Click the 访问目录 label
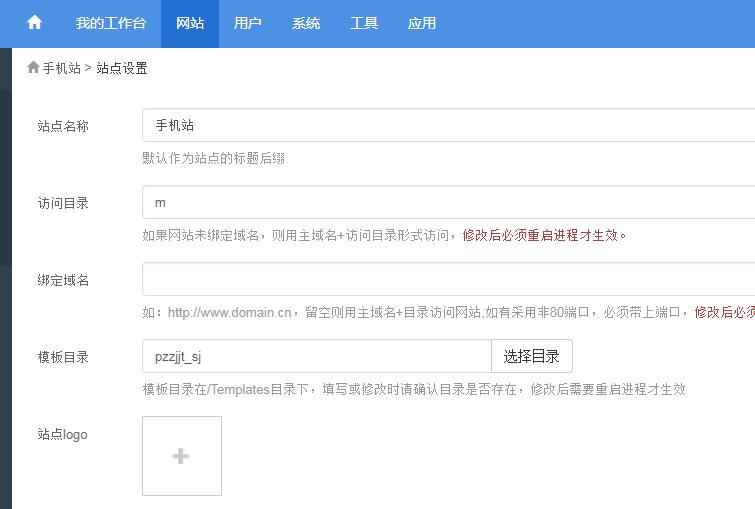Screen dimensions: 755x509 click(63, 203)
